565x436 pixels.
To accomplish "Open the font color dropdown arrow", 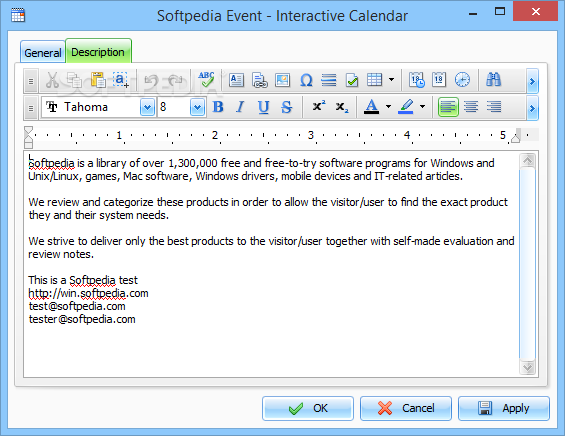I will click(388, 107).
